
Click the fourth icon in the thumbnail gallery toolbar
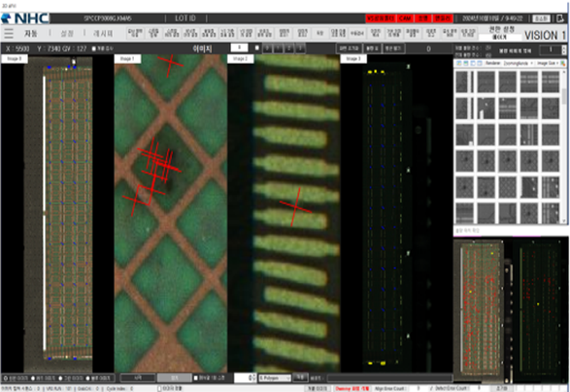[x=480, y=63]
